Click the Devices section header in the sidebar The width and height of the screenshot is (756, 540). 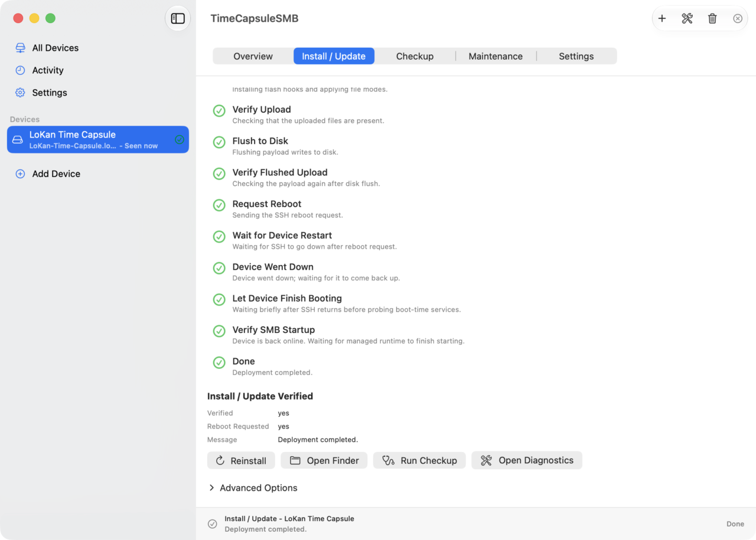25,119
